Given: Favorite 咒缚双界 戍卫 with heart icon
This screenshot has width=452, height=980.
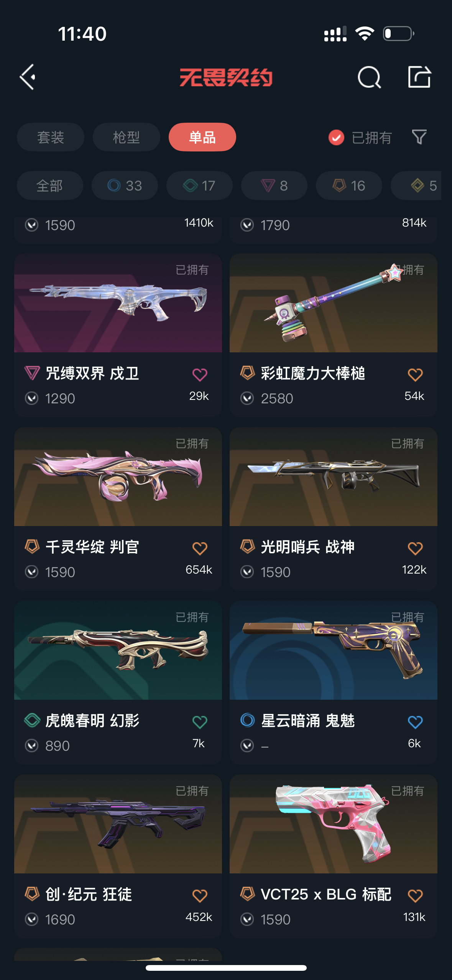Looking at the screenshot, I should click(x=200, y=375).
